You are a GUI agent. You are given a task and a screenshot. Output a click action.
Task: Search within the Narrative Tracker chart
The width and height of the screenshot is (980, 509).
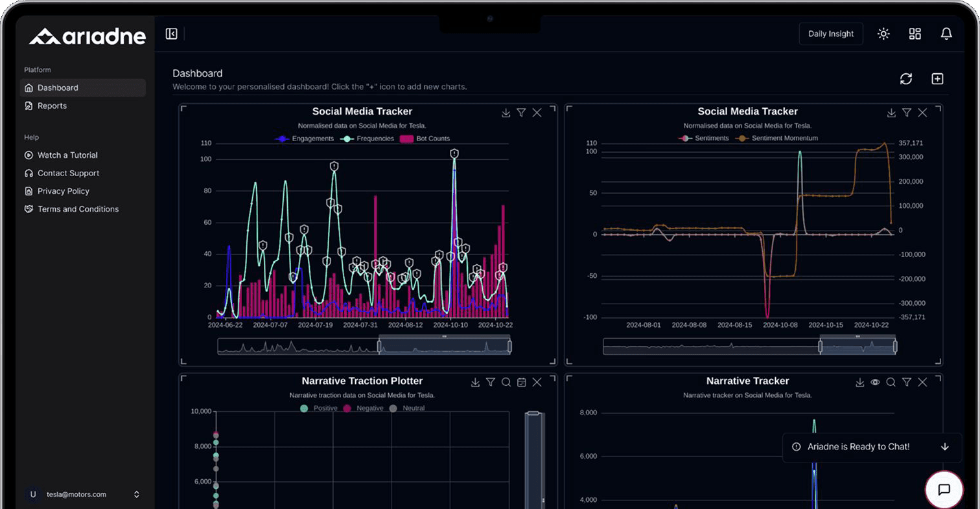(x=891, y=383)
